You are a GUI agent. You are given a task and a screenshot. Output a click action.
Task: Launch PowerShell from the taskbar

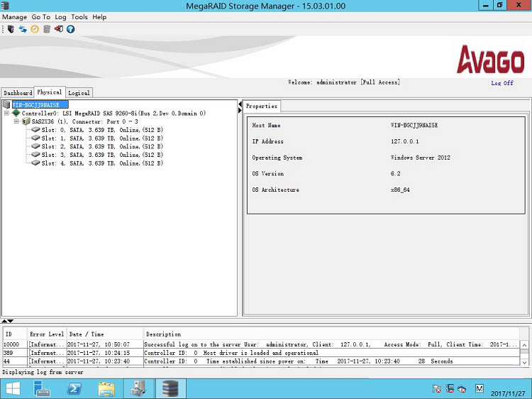pos(74,389)
